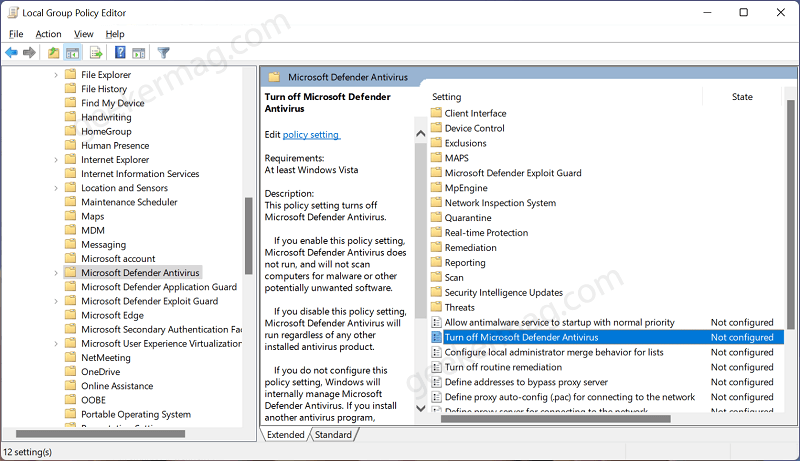This screenshot has height=461, width=800.
Task: Select Define proxy auto-config (.pac) setting
Action: (x=569, y=397)
